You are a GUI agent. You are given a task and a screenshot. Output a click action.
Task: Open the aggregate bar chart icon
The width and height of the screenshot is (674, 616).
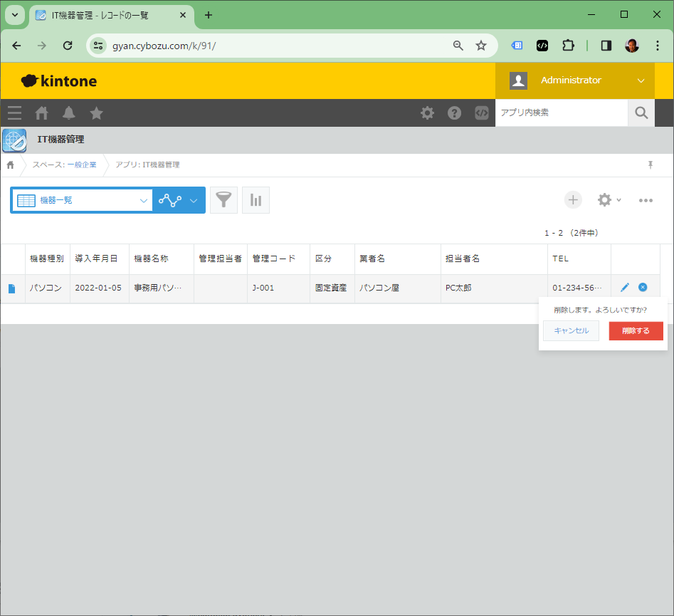256,200
